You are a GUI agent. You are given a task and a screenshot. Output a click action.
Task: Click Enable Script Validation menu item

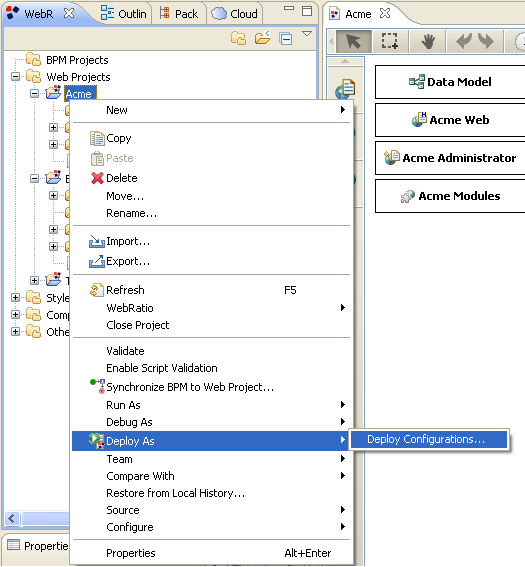click(x=212, y=368)
